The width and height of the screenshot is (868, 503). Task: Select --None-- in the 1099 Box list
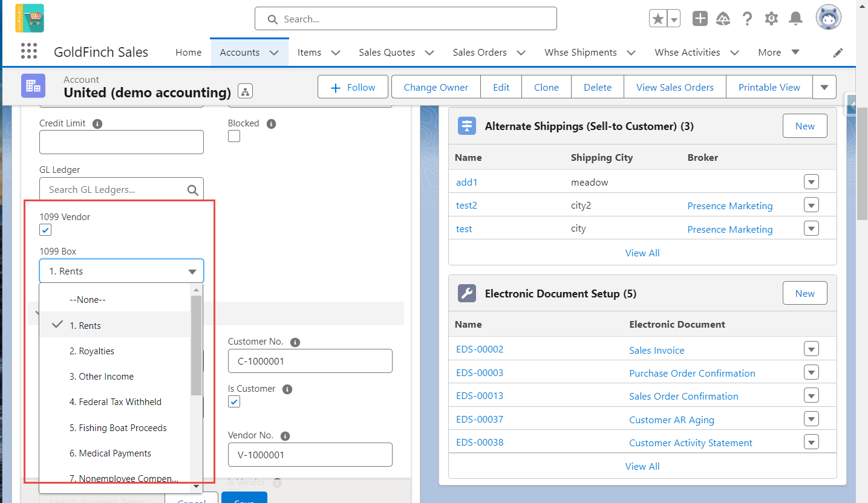point(115,300)
